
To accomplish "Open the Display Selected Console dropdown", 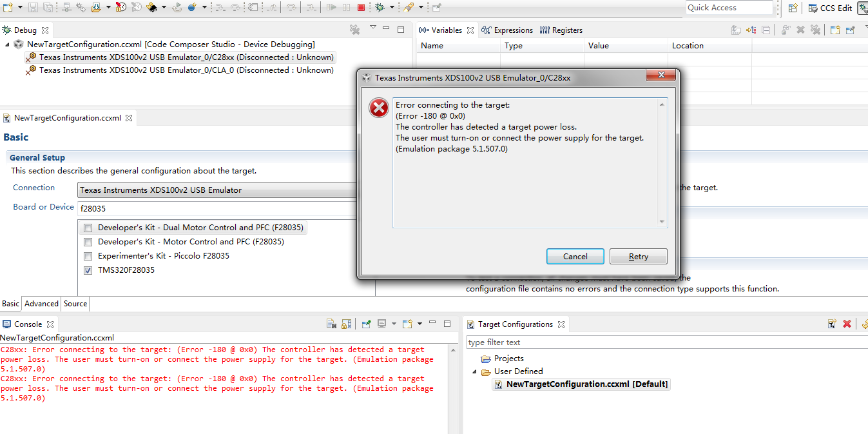I will click(394, 324).
